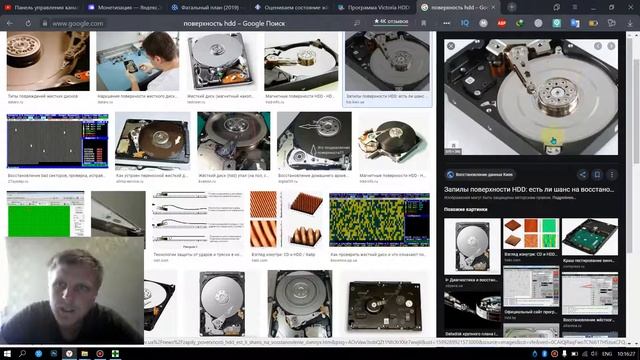Viewport: 640px width, 360px height.
Task: Open the taskbar clock
Action: (x=626, y=354)
